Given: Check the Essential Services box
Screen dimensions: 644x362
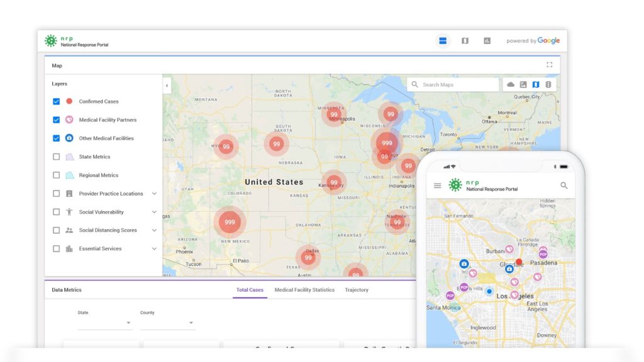Looking at the screenshot, I should click(56, 249).
